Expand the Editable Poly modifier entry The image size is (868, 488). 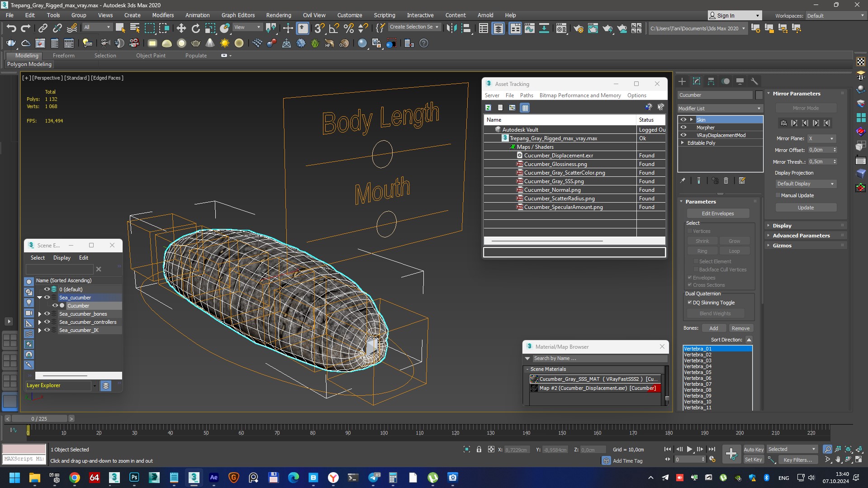[x=683, y=143]
